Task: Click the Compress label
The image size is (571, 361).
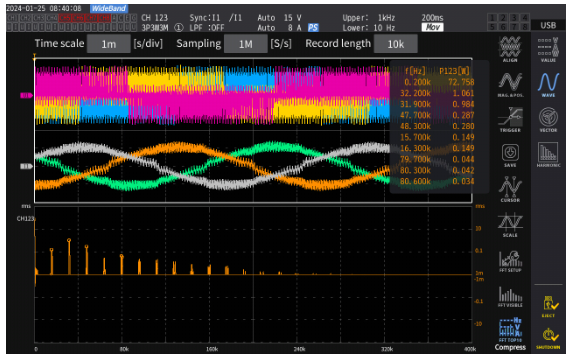Action: click(510, 347)
